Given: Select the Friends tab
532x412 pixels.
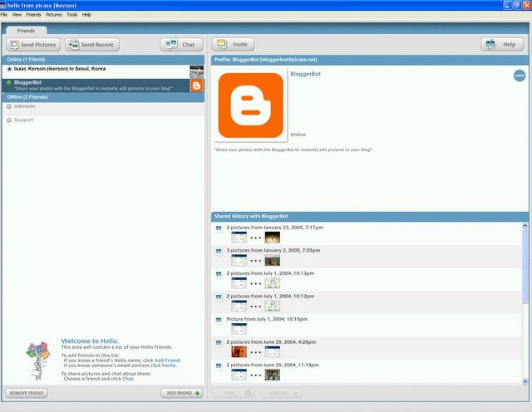Looking at the screenshot, I should tap(26, 31).
